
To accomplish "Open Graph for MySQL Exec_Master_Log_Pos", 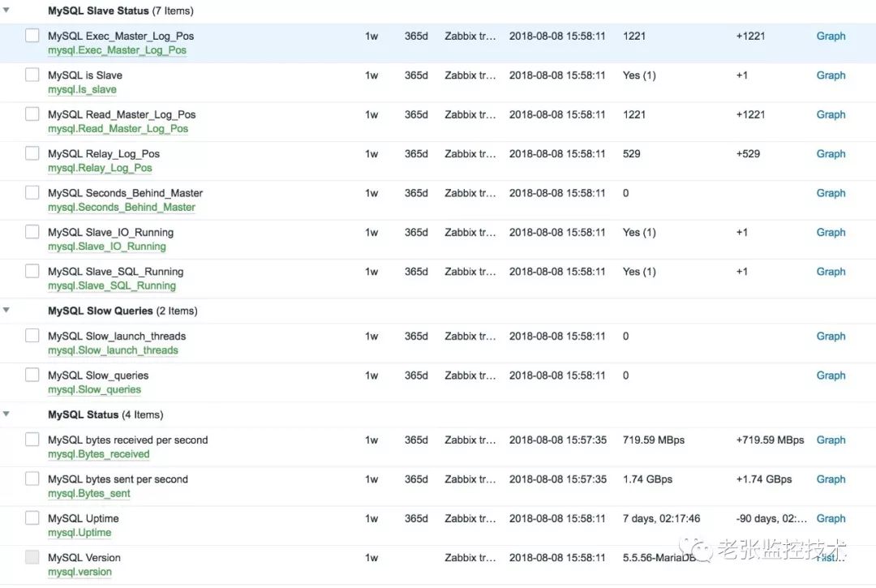I will click(x=831, y=36).
